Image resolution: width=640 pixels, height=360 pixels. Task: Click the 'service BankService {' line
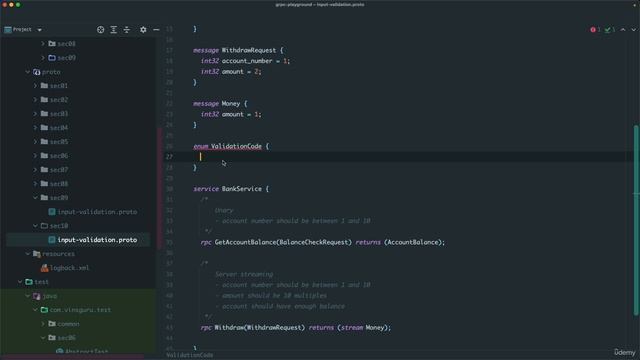click(231, 189)
